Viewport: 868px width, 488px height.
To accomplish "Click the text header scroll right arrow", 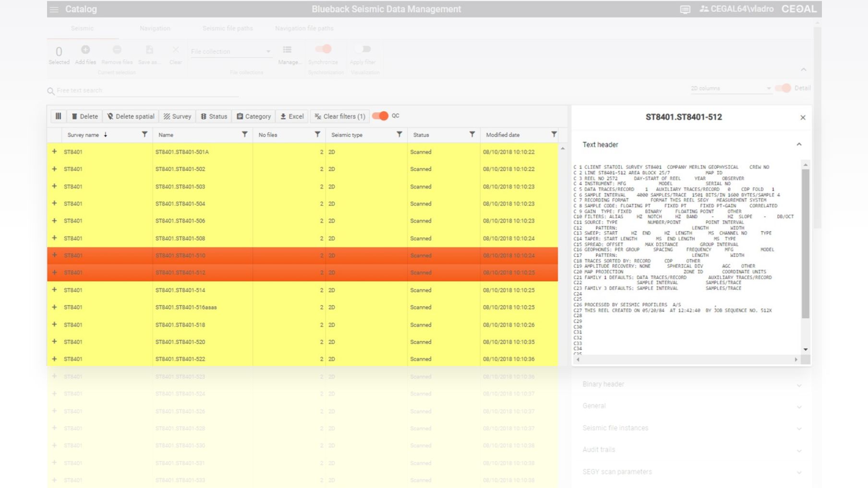I will [796, 359].
